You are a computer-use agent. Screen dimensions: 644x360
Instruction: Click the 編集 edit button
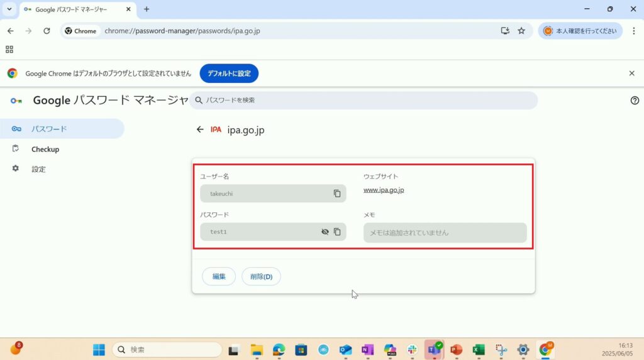click(x=219, y=276)
